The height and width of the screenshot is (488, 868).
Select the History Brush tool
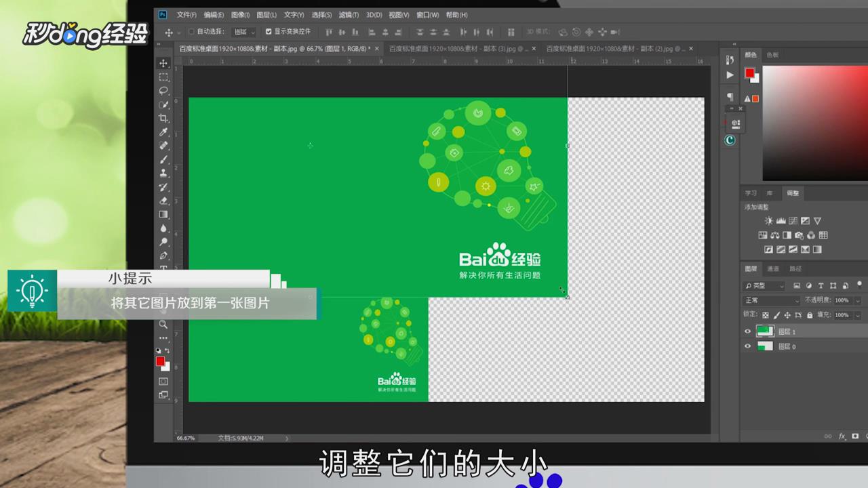pyautogui.click(x=163, y=187)
